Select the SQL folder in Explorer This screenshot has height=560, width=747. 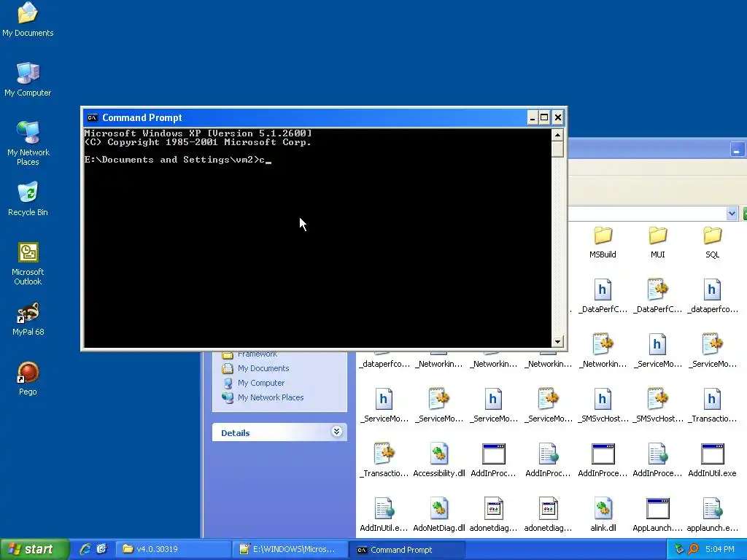tap(712, 242)
